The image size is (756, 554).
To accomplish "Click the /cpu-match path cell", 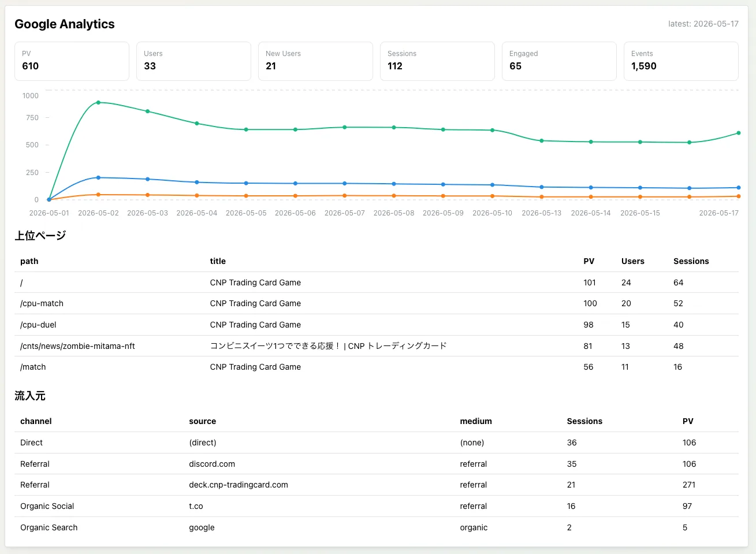I will click(42, 303).
